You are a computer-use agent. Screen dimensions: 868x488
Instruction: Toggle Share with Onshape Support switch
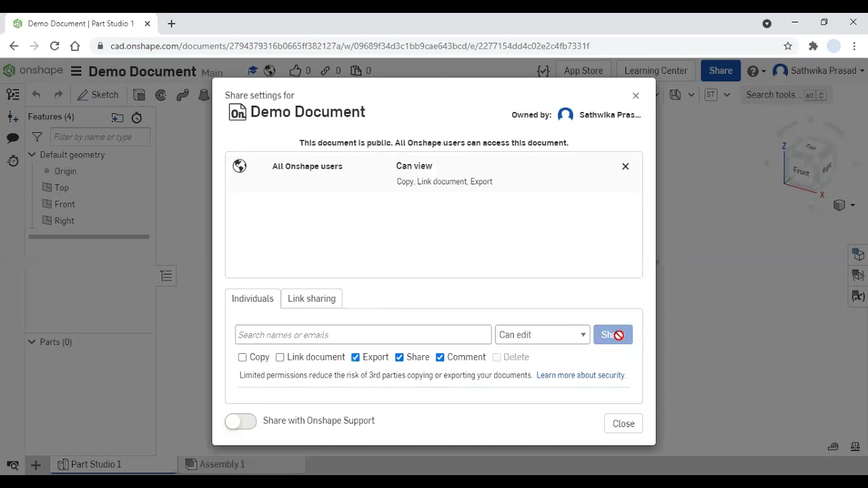click(x=241, y=422)
